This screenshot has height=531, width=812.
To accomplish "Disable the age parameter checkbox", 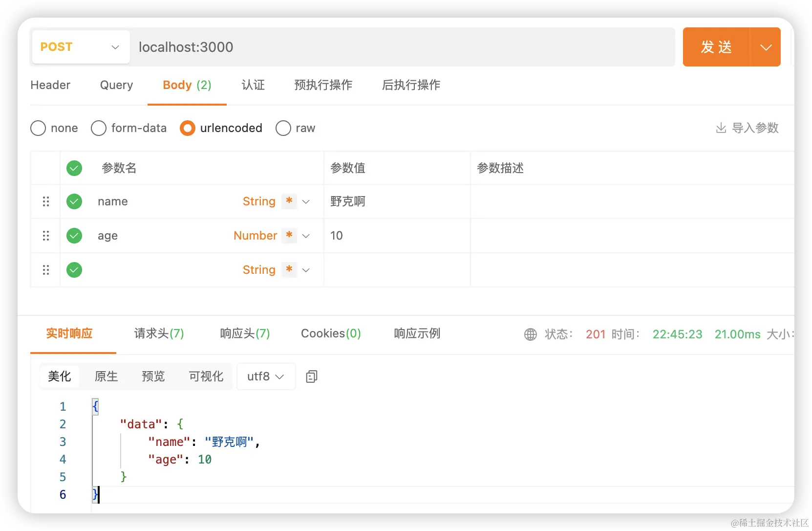I will point(74,235).
